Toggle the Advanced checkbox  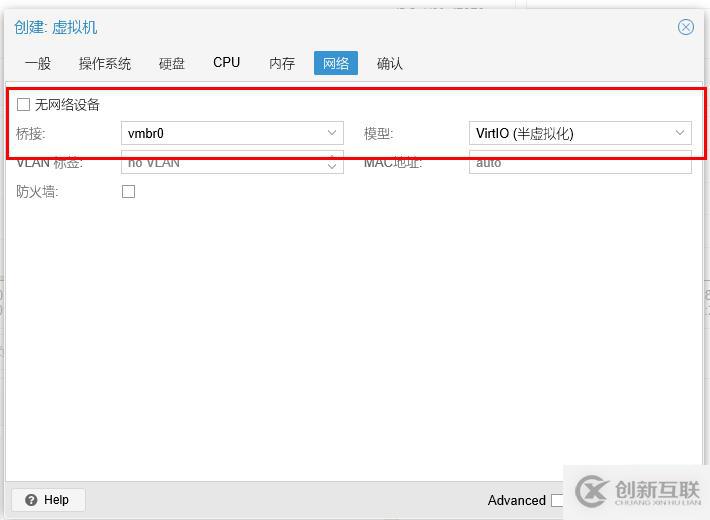pos(557,501)
